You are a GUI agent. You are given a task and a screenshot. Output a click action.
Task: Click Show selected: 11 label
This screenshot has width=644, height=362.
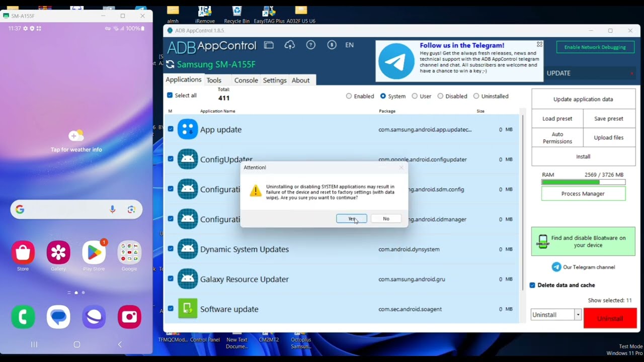pyautogui.click(x=610, y=301)
